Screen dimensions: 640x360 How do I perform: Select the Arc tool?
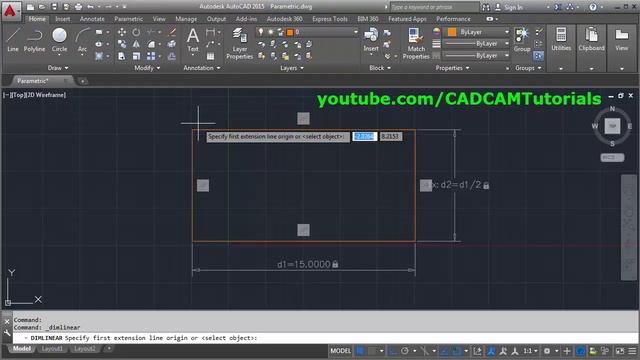coord(82,40)
